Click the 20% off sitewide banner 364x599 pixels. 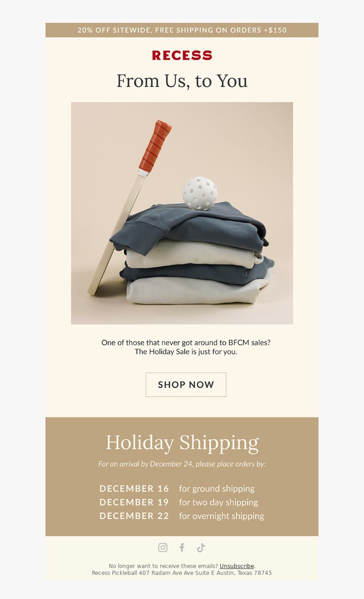182,30
